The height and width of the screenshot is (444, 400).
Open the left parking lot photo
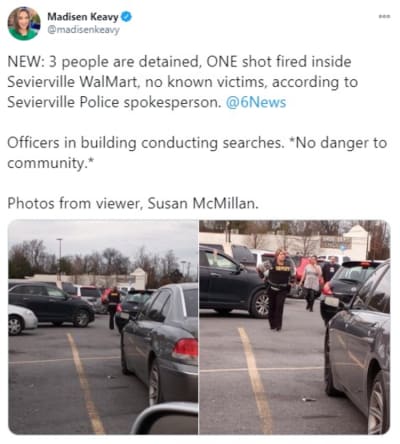tap(103, 327)
